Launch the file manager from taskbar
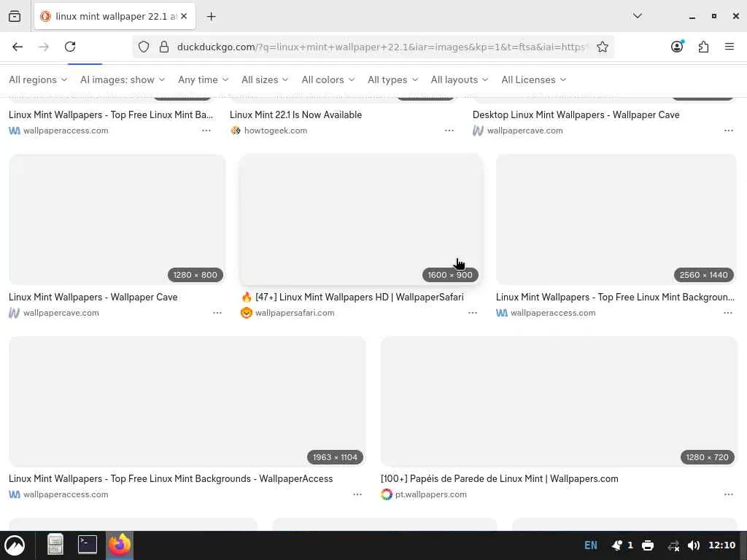 (x=55, y=545)
